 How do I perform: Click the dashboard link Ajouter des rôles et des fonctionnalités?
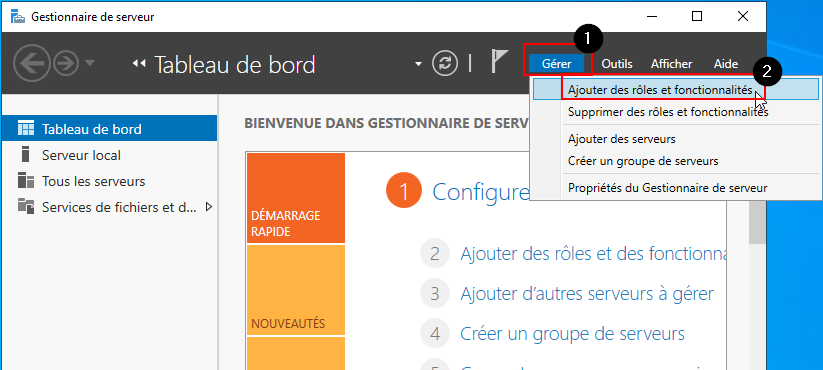594,254
